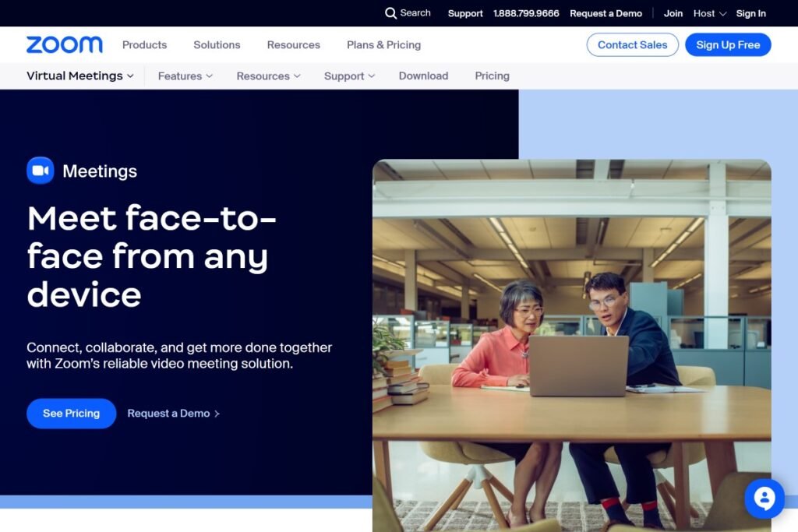This screenshot has height=532, width=798.
Task: Open the chat support bubble
Action: pyautogui.click(x=764, y=499)
